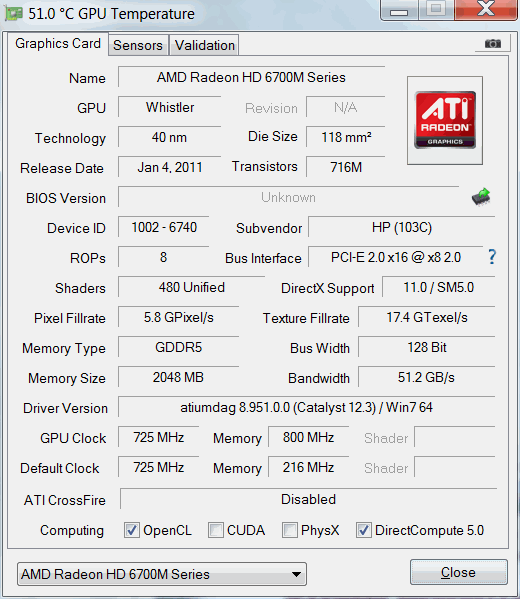
Task: Click the Close button
Action: [x=458, y=572]
